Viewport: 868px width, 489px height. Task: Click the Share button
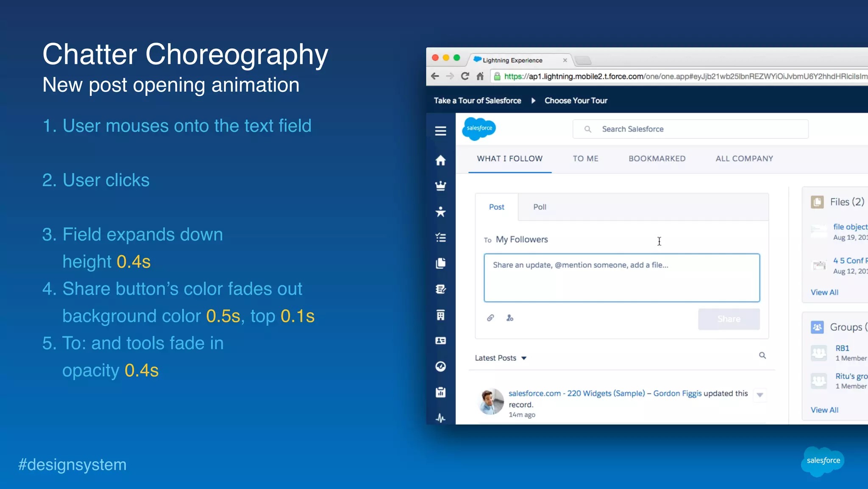coord(729,319)
